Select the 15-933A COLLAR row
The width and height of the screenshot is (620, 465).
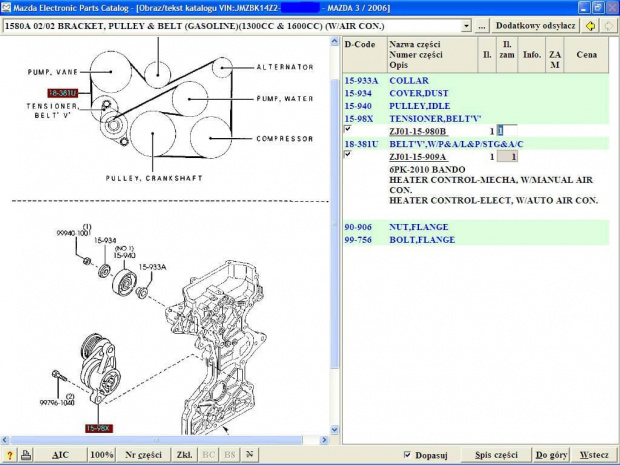click(x=476, y=81)
